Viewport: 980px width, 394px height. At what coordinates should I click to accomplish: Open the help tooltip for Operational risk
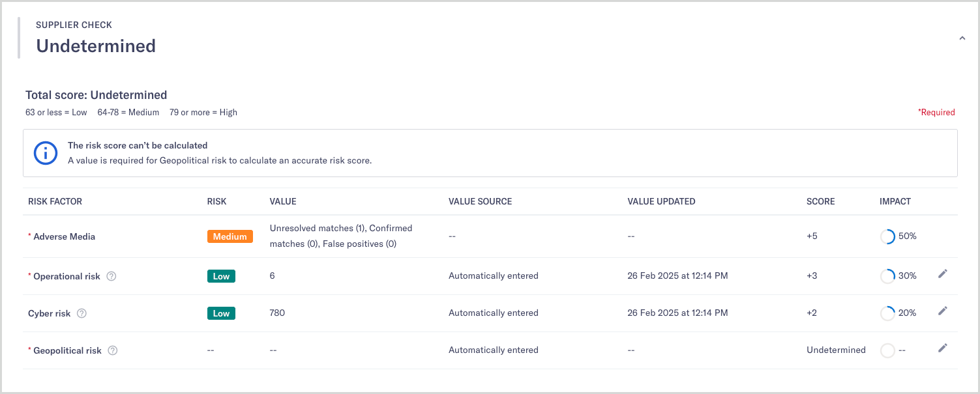pyautogui.click(x=111, y=276)
